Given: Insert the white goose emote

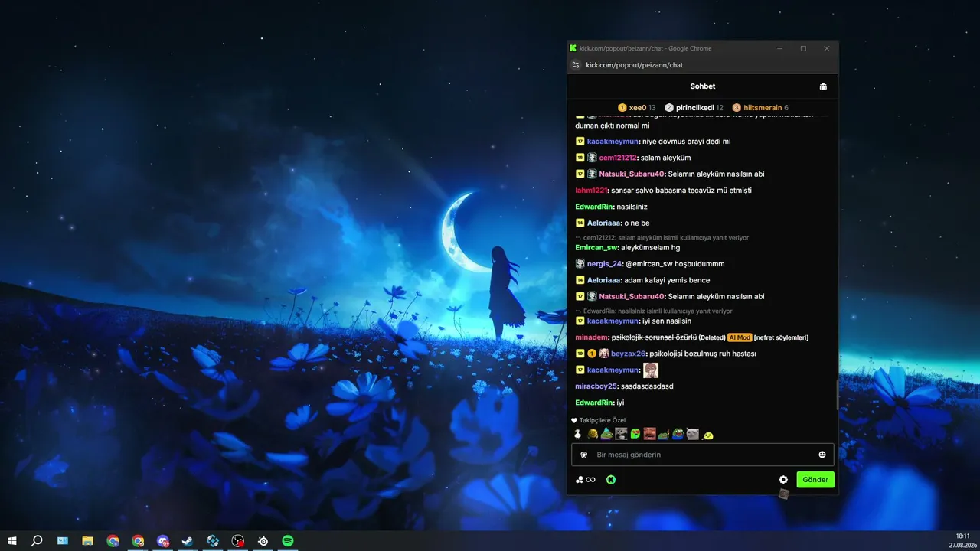Looking at the screenshot, I should coord(578,434).
